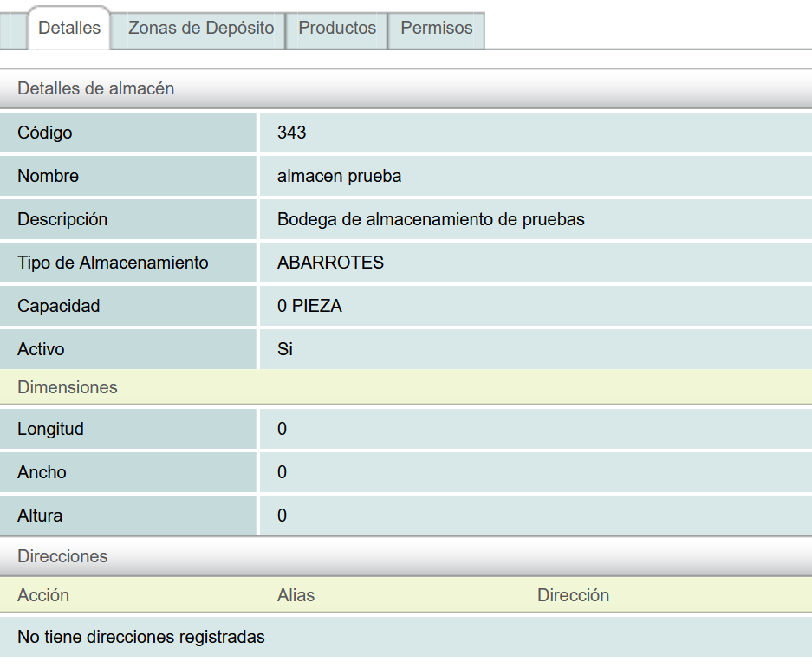
Task: Click the Dirección column header
Action: click(x=573, y=595)
